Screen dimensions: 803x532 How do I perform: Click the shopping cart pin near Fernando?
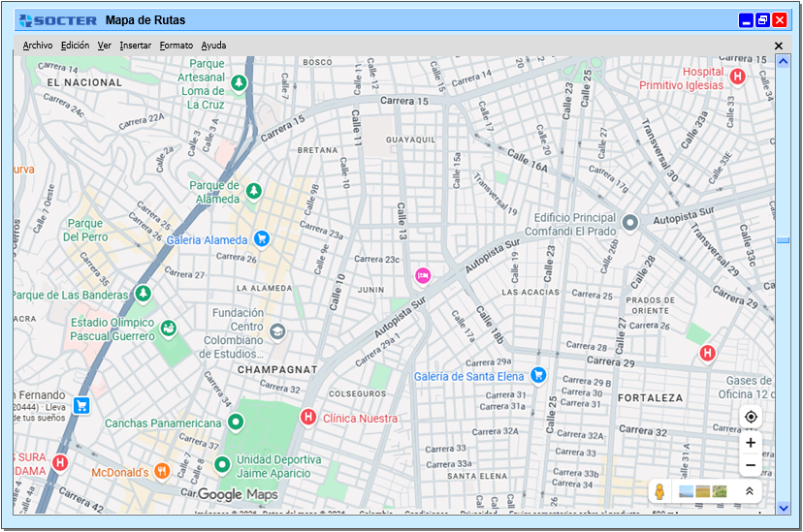pyautogui.click(x=81, y=406)
